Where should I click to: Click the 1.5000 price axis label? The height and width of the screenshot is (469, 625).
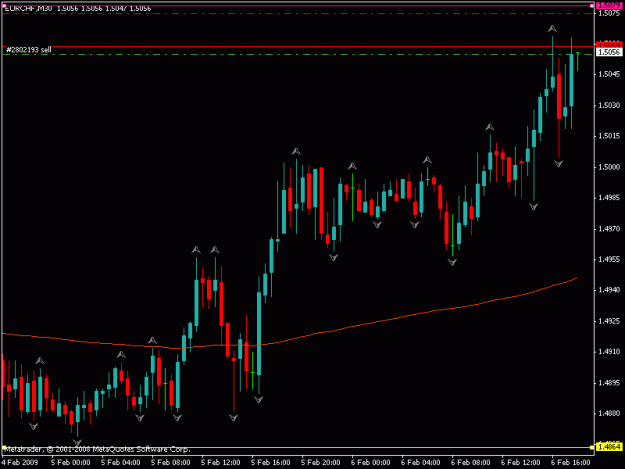click(609, 167)
